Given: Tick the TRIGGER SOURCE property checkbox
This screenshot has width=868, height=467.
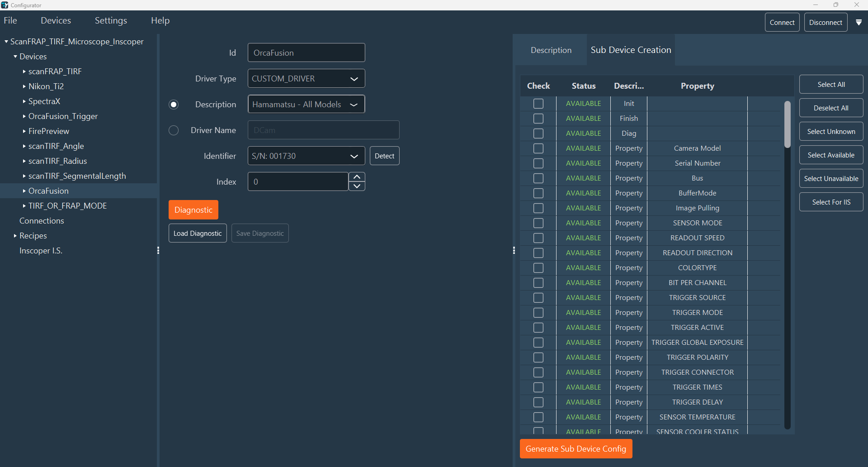Looking at the screenshot, I should (x=538, y=298).
